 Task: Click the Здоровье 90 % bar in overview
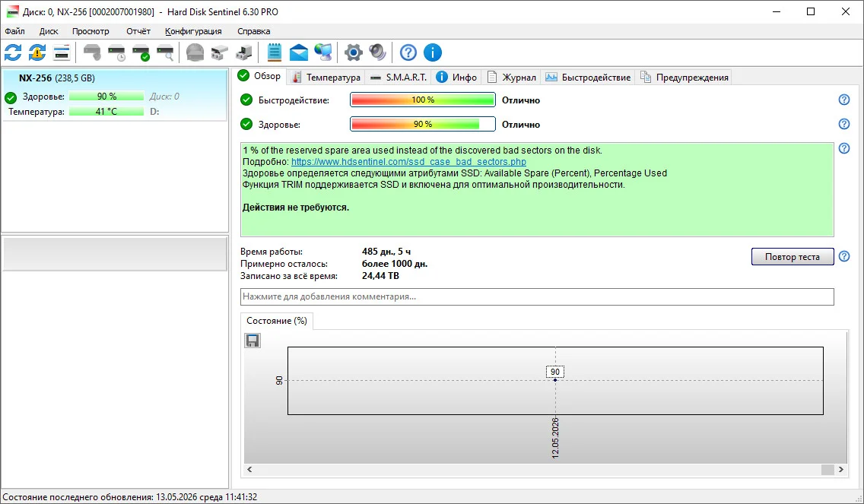(x=423, y=125)
